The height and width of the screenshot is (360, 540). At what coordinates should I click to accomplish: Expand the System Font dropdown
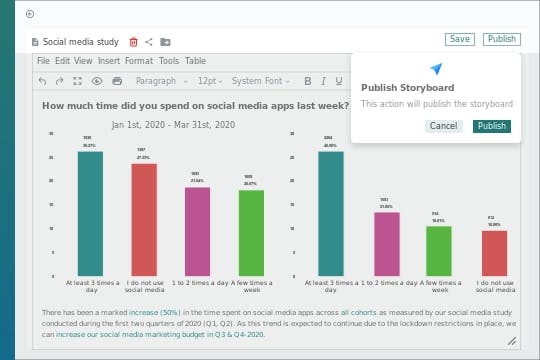(x=261, y=81)
